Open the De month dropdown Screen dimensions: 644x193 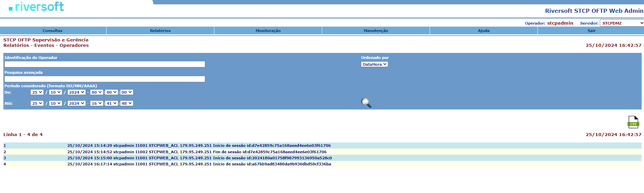tap(55, 92)
